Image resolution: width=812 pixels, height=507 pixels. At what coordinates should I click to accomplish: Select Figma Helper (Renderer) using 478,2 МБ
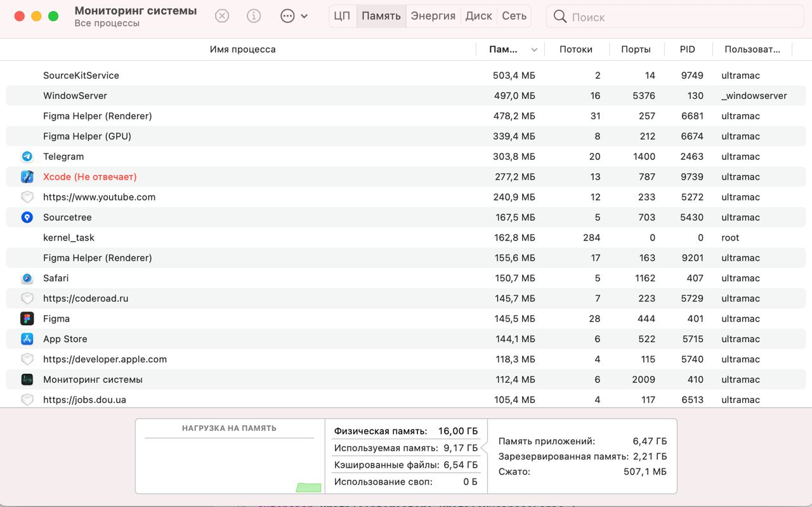pyautogui.click(x=406, y=115)
